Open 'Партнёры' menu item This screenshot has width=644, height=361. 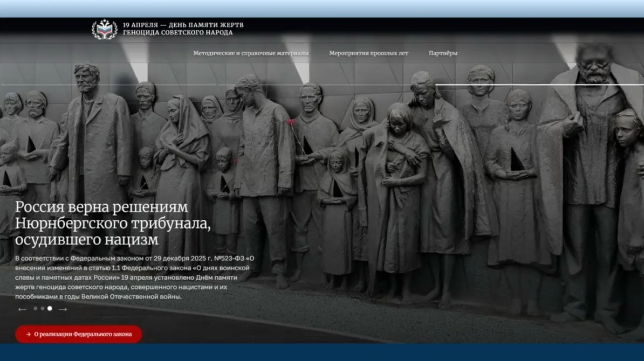(443, 53)
